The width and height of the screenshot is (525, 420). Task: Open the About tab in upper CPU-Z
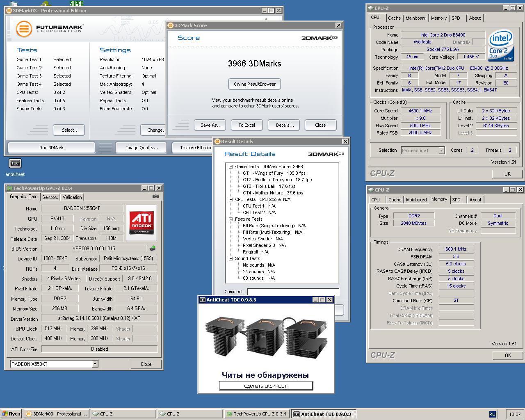[x=475, y=18]
